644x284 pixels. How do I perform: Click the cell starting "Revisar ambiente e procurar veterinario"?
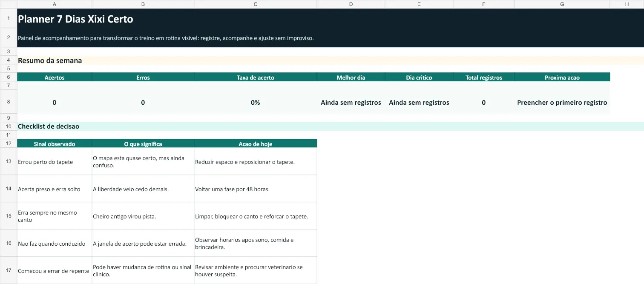click(x=256, y=270)
